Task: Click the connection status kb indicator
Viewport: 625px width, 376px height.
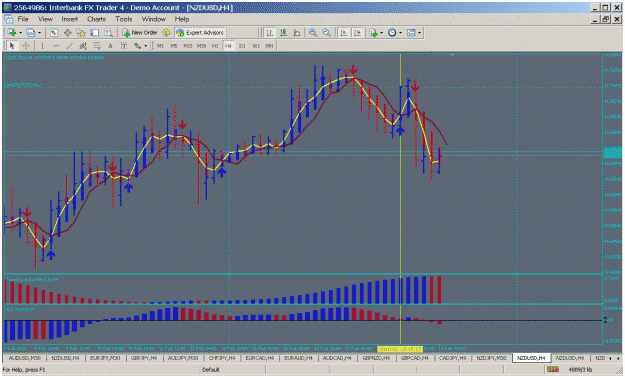Action: tap(580, 370)
